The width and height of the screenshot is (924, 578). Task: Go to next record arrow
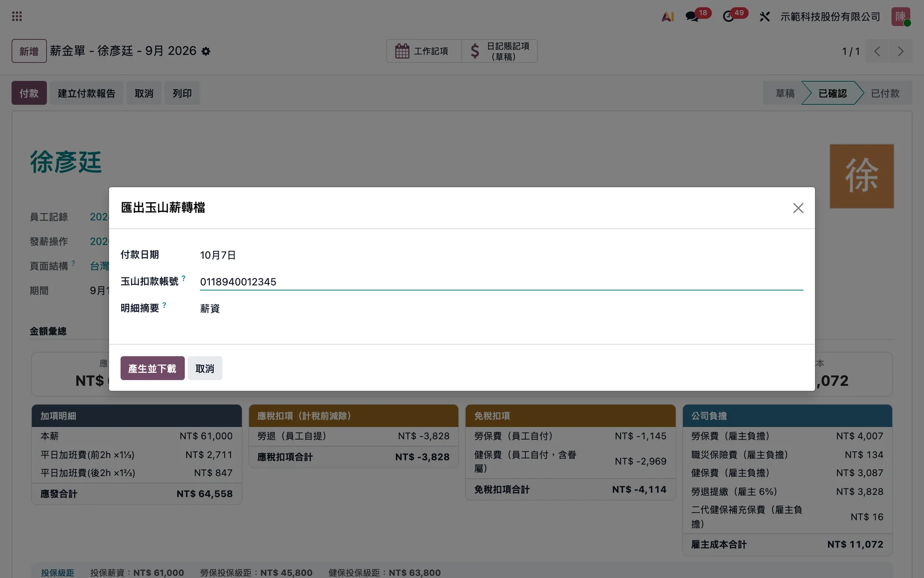pos(900,51)
